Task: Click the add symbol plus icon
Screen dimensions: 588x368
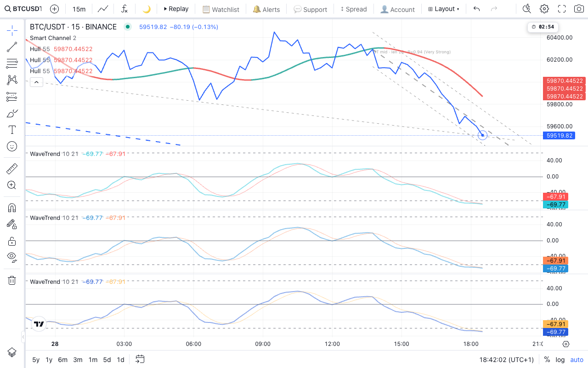Action: (x=54, y=9)
